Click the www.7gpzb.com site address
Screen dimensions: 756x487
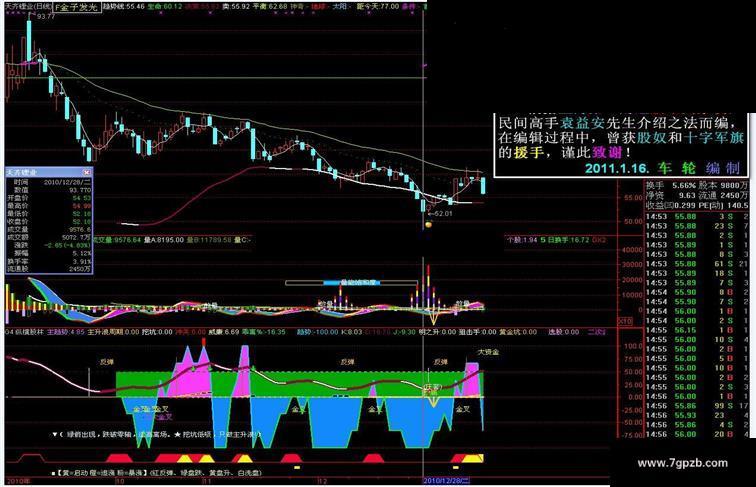[x=682, y=464]
